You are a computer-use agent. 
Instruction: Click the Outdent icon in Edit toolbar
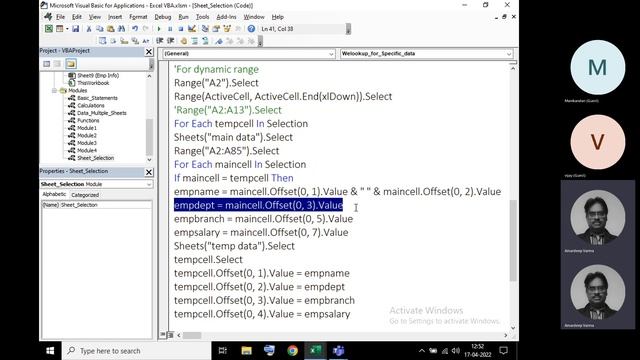171,41
